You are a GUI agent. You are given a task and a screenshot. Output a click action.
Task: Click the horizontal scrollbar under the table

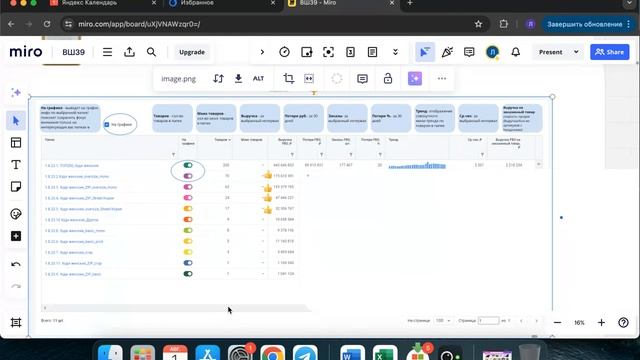click(x=176, y=308)
